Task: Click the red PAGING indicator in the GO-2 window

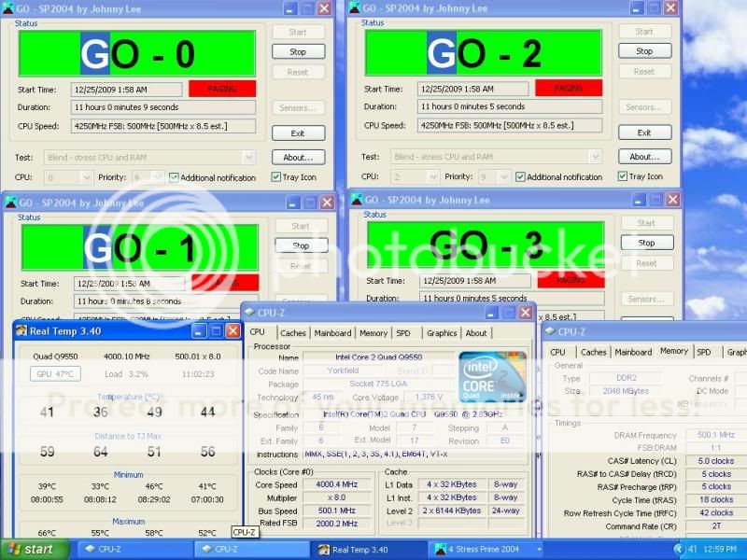Action: click(x=569, y=89)
